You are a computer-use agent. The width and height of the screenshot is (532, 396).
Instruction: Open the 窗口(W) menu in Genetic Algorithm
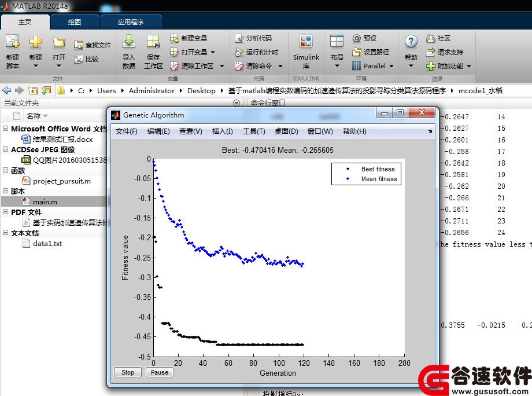coord(320,131)
